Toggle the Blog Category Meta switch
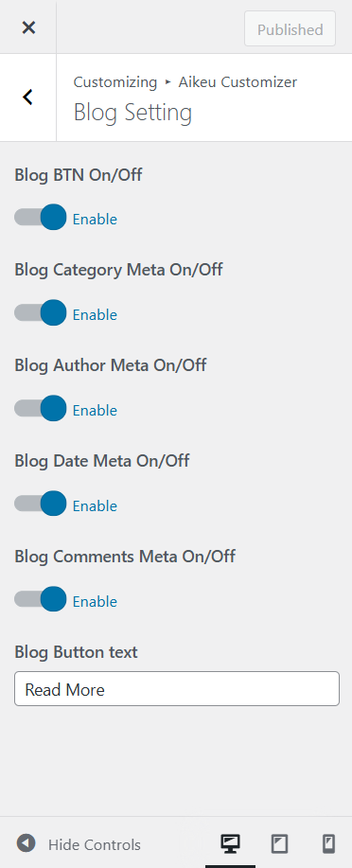 41,312
